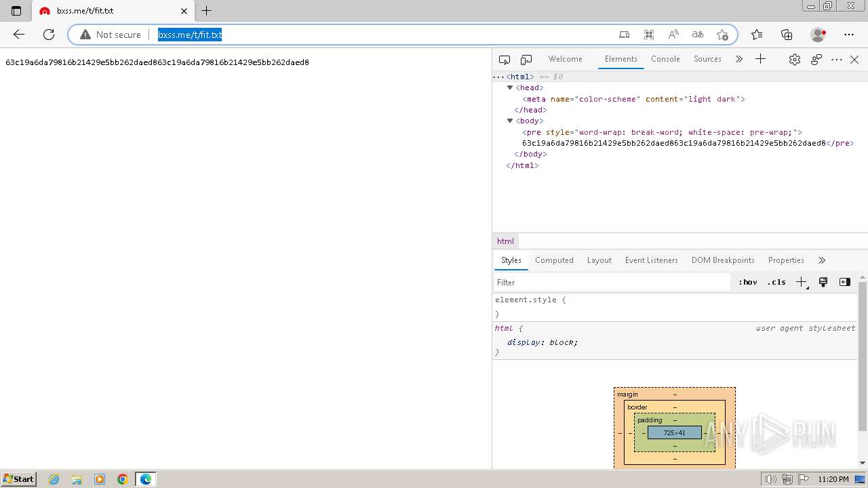Close the DevTools panel

click(854, 60)
